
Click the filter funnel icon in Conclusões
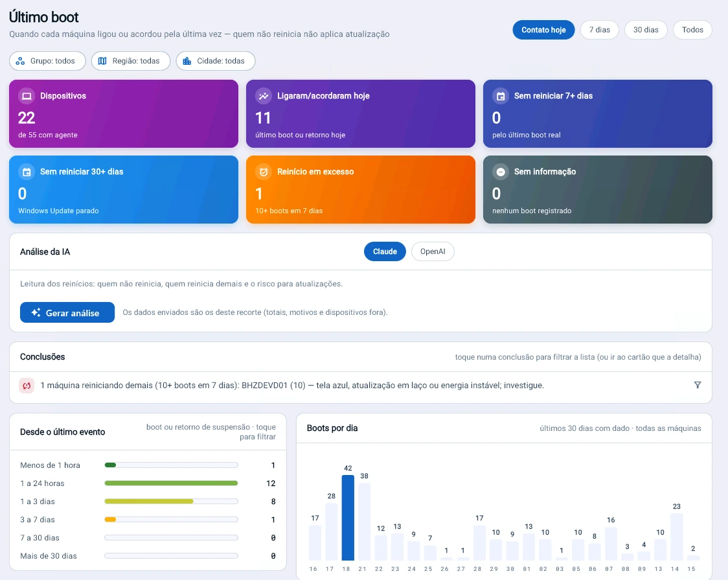(x=698, y=385)
